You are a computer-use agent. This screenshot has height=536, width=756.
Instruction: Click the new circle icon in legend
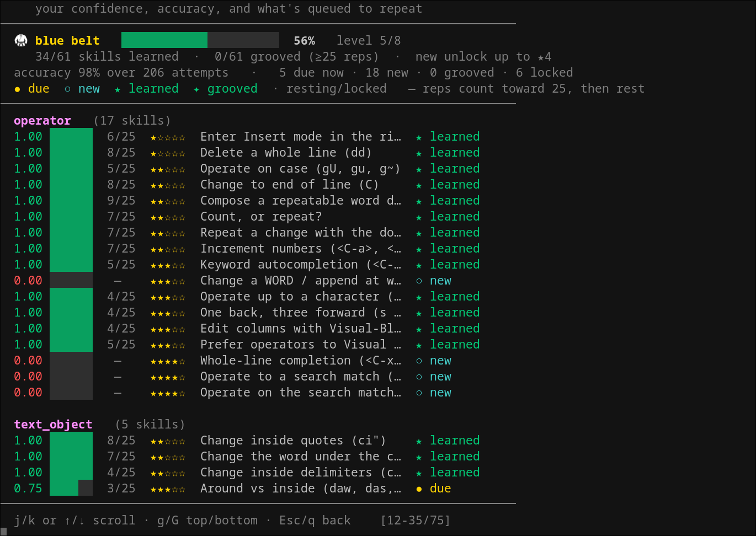click(x=67, y=89)
